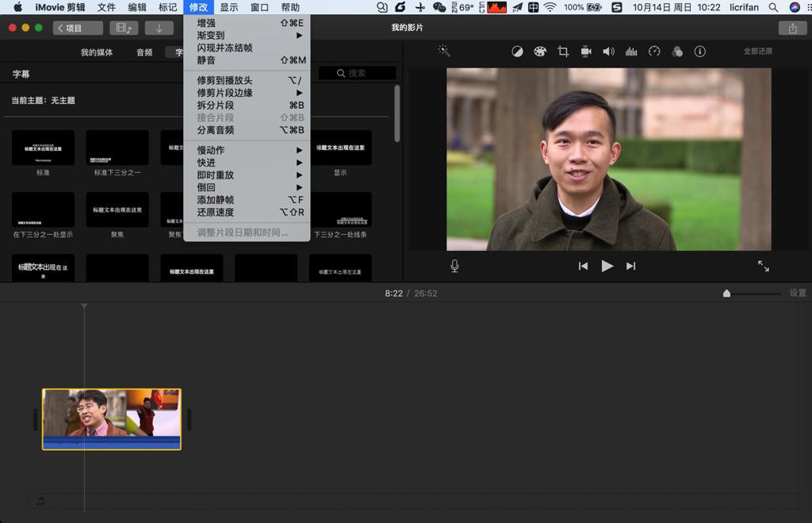Click the 全部还原 reset button
Viewport: 812px width, 523px height.
pos(757,52)
